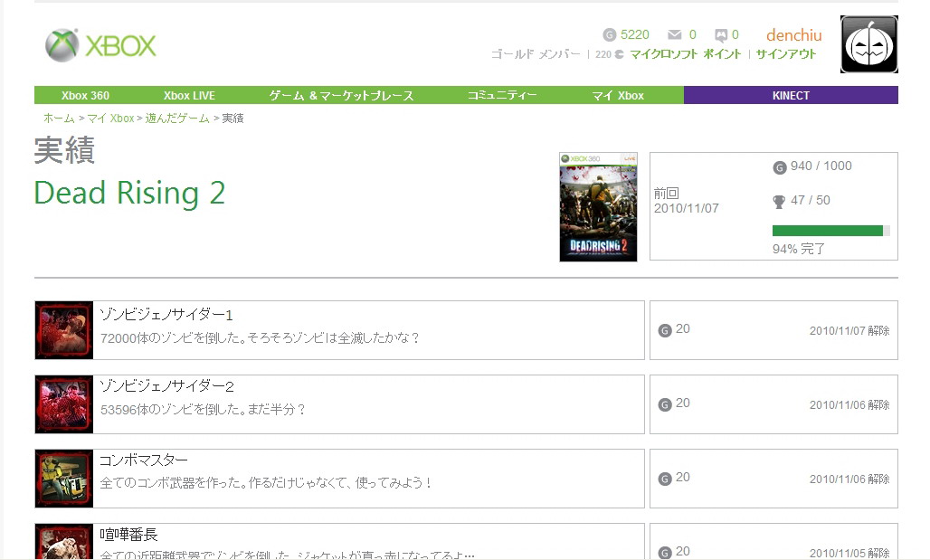The height and width of the screenshot is (560, 930).
Task: Click the Xbox sphere logo
Action: 62,45
